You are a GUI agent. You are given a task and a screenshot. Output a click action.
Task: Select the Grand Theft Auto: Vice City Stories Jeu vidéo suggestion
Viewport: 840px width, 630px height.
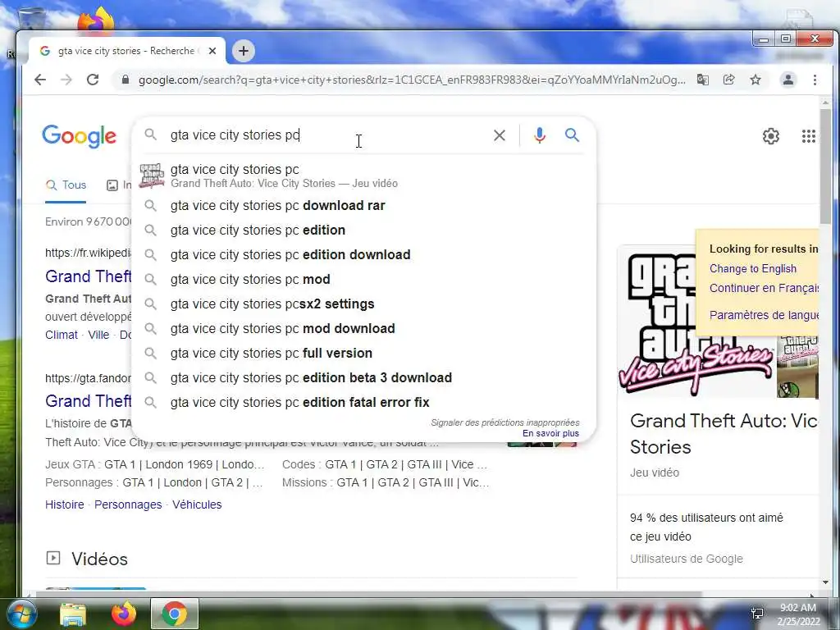point(363,176)
